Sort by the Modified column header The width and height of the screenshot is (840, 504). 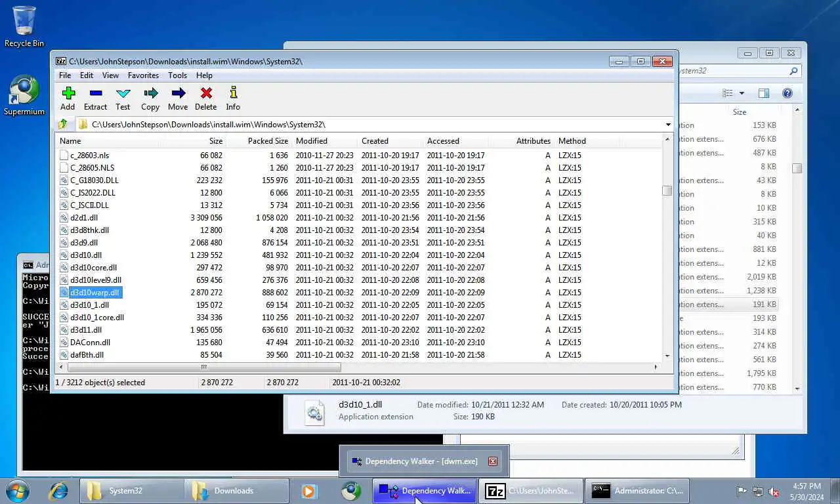point(325,141)
